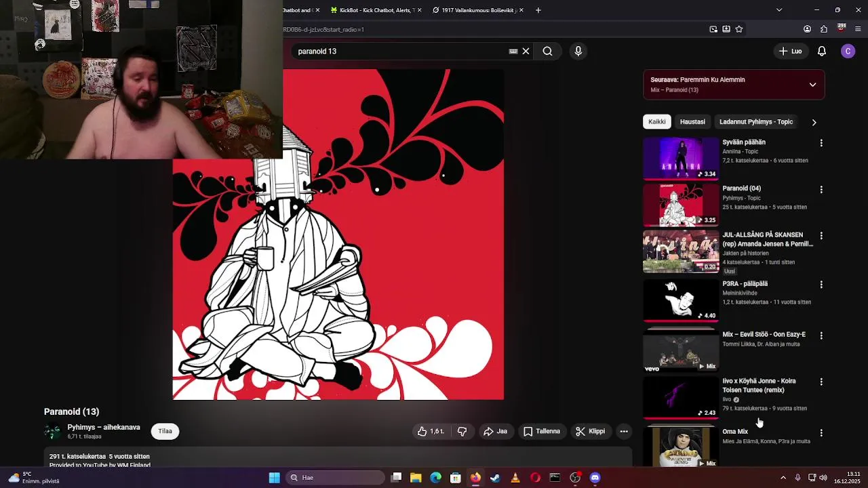Show hidden system tray icons
The image size is (868, 488).
(x=783, y=478)
